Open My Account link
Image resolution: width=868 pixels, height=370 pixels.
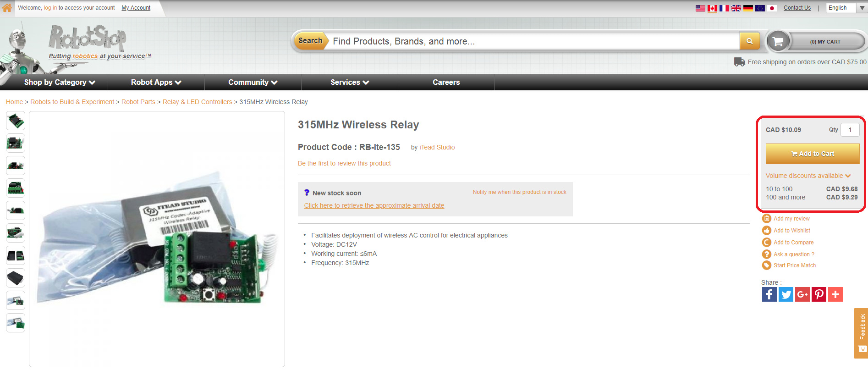tap(136, 8)
